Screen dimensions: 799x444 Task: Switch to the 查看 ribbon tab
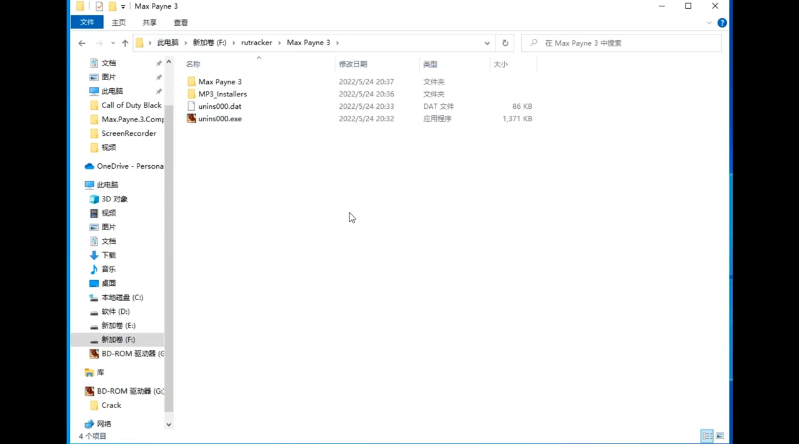[x=180, y=22]
